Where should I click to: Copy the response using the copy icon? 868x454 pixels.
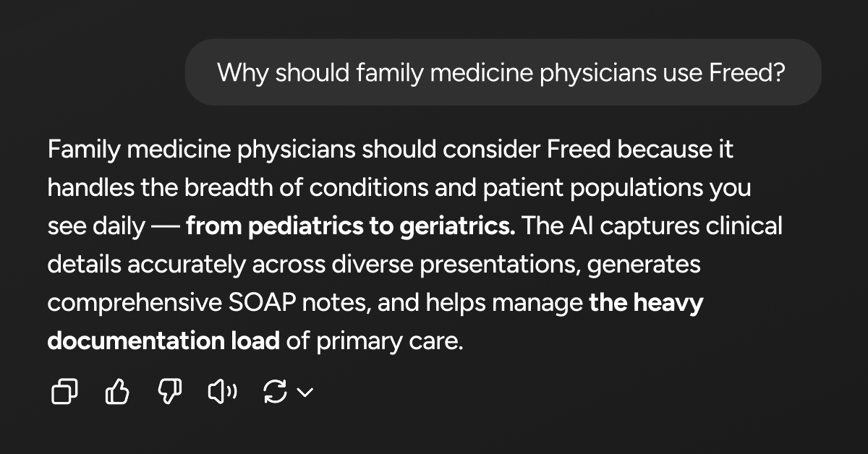pyautogui.click(x=64, y=393)
